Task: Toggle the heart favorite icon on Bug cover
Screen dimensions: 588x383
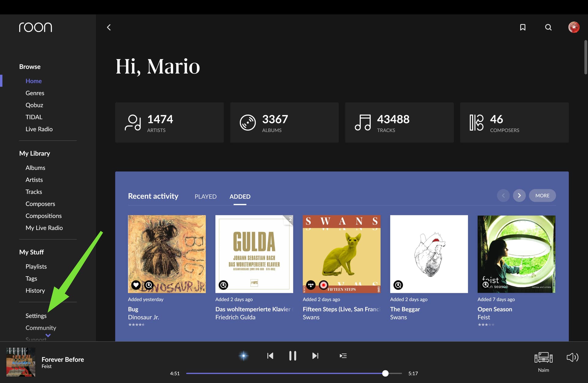Action: (x=136, y=285)
